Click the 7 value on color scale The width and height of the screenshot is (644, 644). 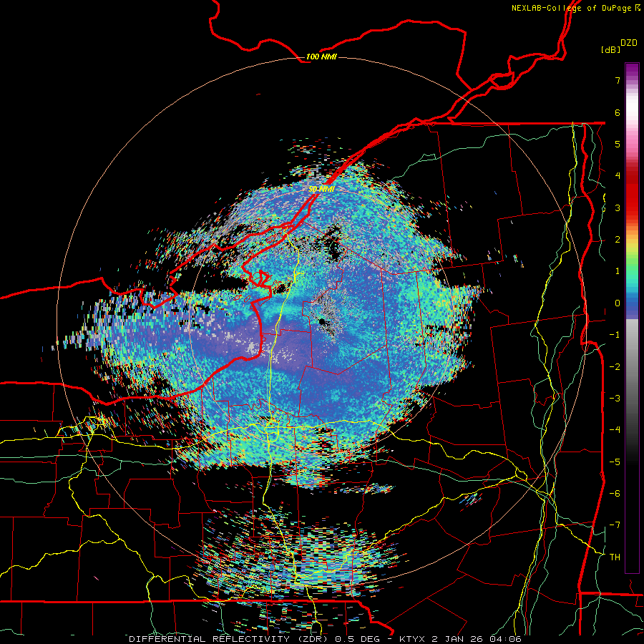618,80
